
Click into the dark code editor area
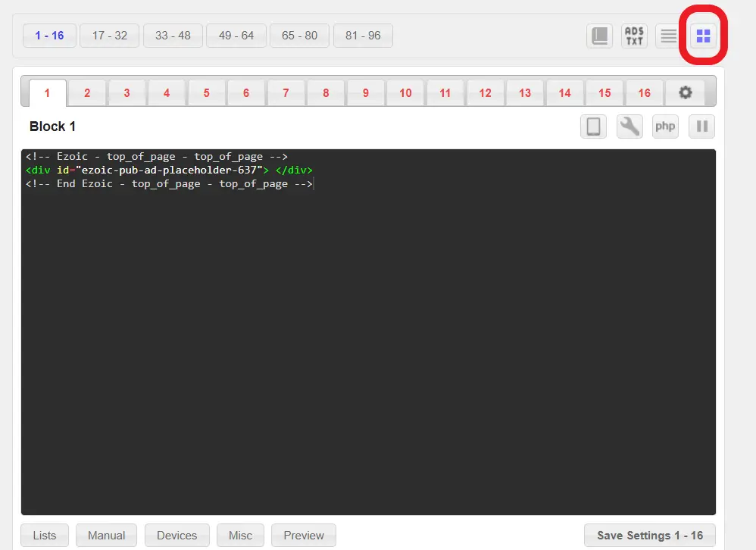coord(368,332)
